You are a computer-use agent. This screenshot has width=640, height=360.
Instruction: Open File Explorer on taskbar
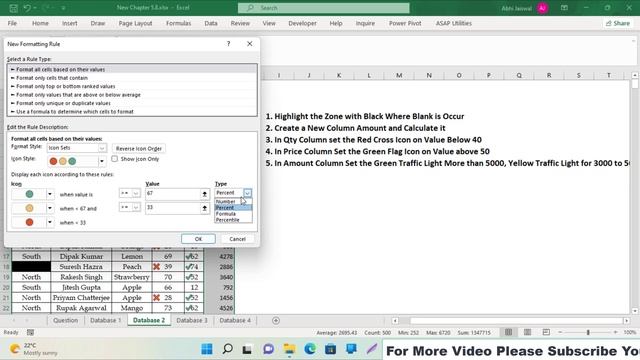[x=289, y=349]
